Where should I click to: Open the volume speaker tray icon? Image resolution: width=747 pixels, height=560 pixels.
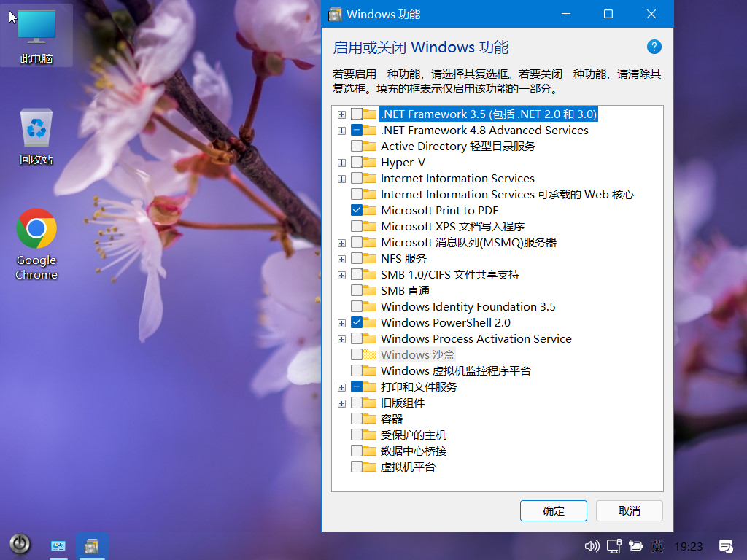pyautogui.click(x=592, y=545)
